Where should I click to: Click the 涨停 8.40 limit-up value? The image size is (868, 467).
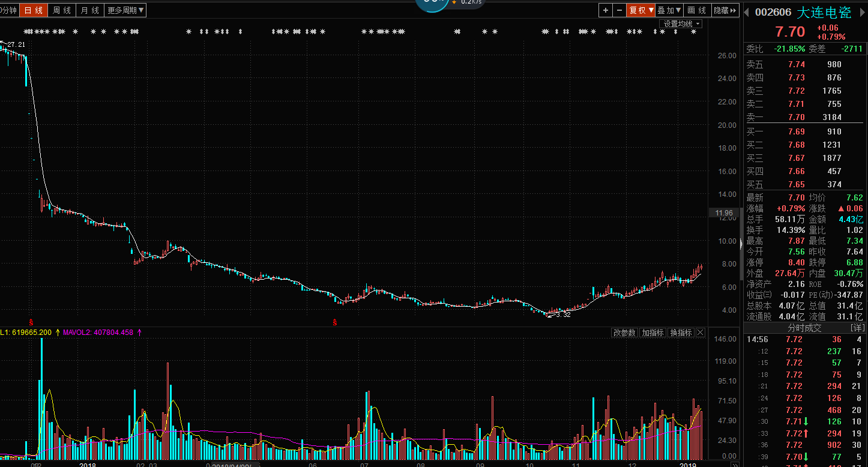795,262
